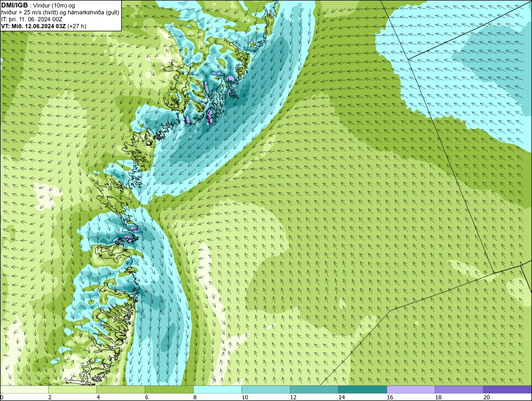Click the 8–10 m/s pale cyan swatch
This screenshot has height=401, width=532.
pyautogui.click(x=218, y=389)
